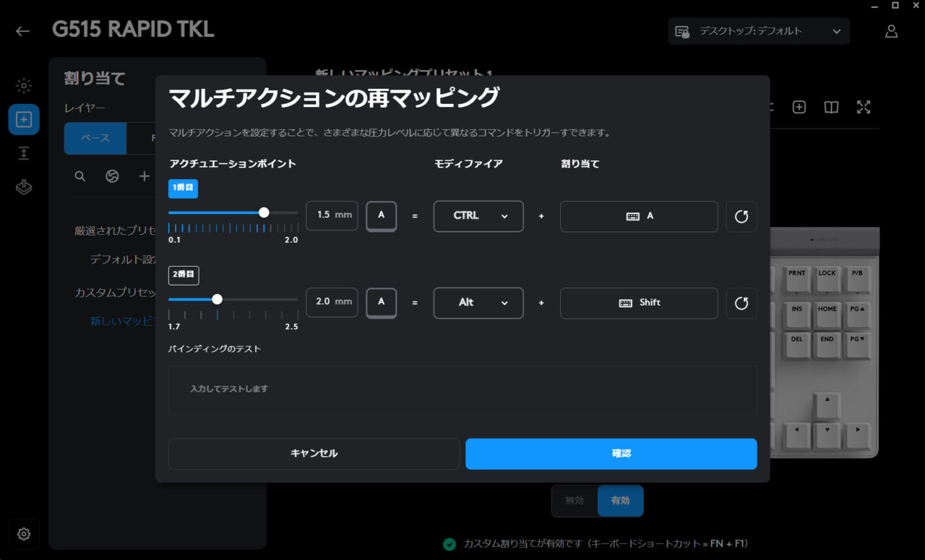This screenshot has height=560, width=925.
Task: Open the game mode sidebar icon
Action: (x=24, y=187)
